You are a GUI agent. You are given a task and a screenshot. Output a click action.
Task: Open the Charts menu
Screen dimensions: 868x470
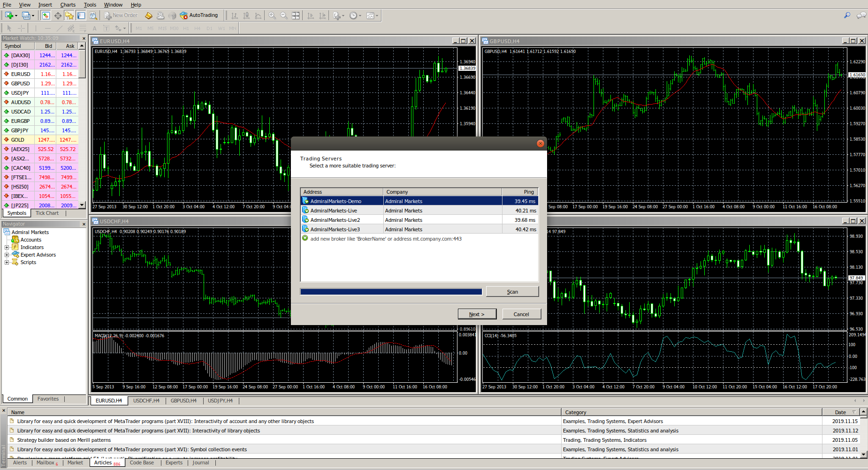point(68,5)
